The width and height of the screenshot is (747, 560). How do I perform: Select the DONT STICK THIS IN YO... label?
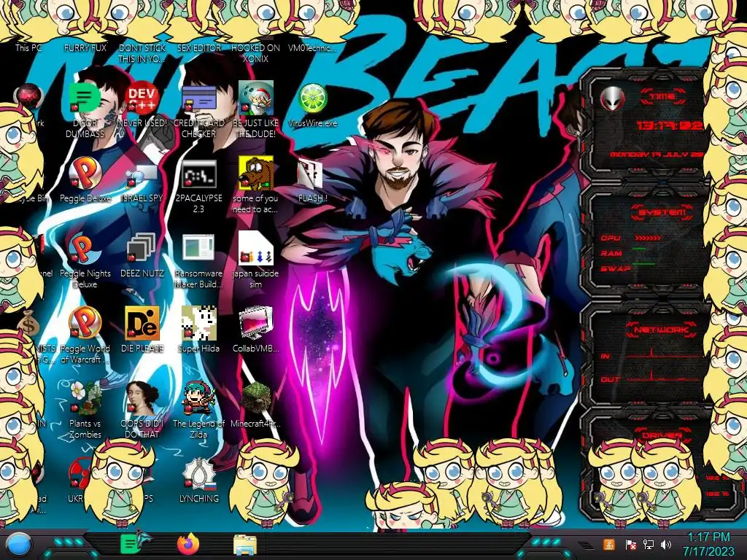(142, 53)
